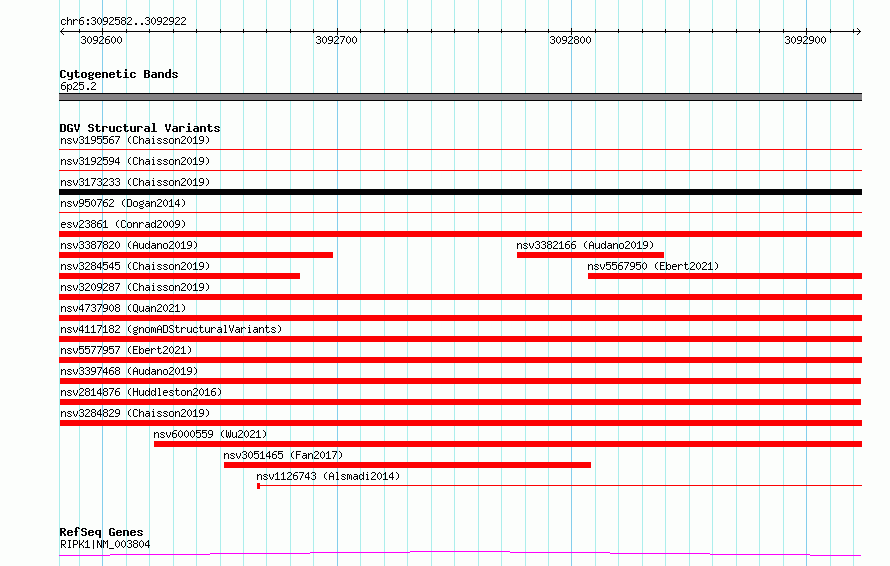890x566 pixels.
Task: Select the nsv5567950 (Ebert2021) label
Action: click(653, 266)
